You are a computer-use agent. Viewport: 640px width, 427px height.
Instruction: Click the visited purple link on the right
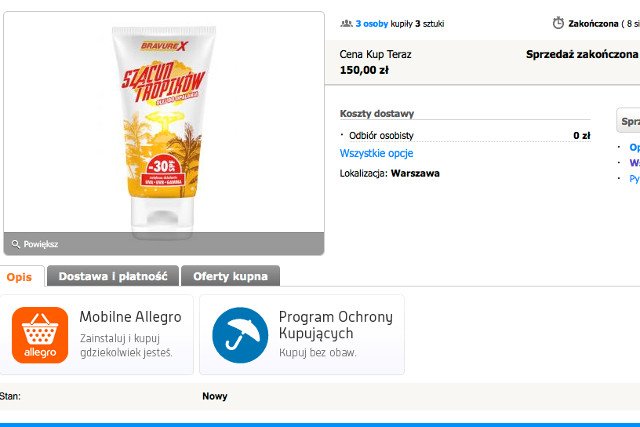[634, 162]
